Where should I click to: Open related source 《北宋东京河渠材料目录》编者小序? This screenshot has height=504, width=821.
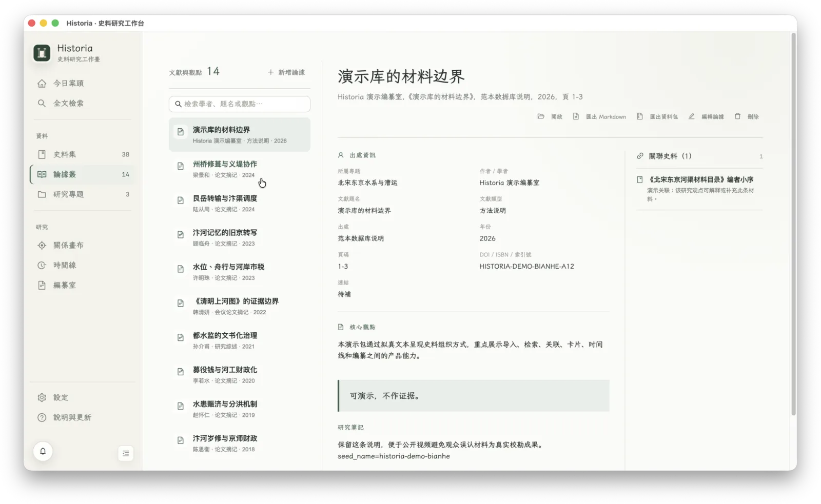(699, 189)
